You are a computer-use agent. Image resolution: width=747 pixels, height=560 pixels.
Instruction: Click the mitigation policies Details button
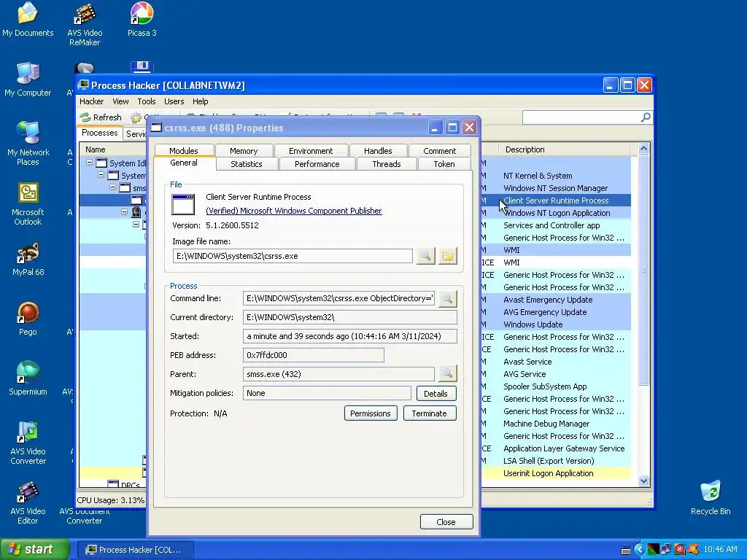[x=436, y=393]
